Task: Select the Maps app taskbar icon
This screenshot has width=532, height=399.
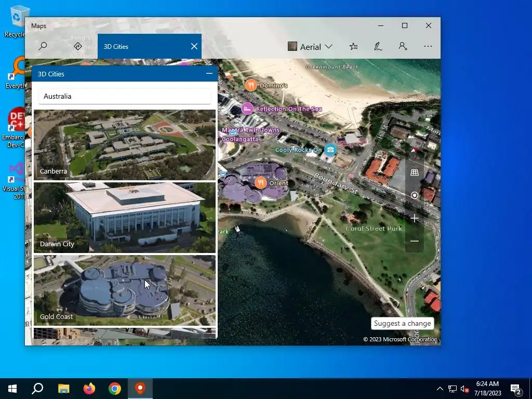Action: [x=140, y=389]
